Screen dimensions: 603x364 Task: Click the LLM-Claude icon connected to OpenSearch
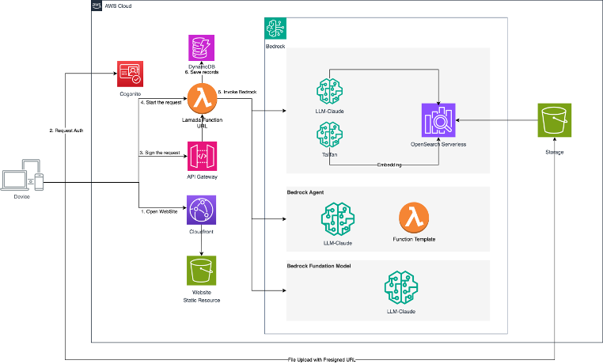(329, 91)
